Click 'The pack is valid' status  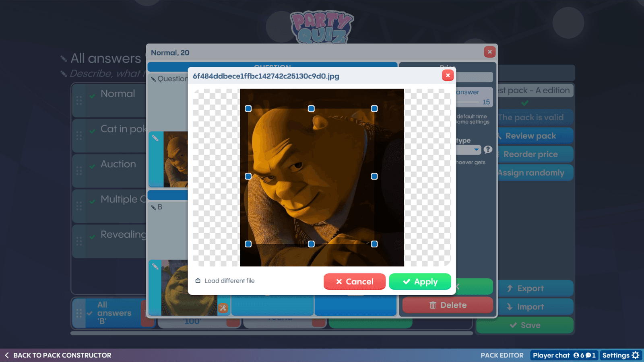tap(535, 117)
